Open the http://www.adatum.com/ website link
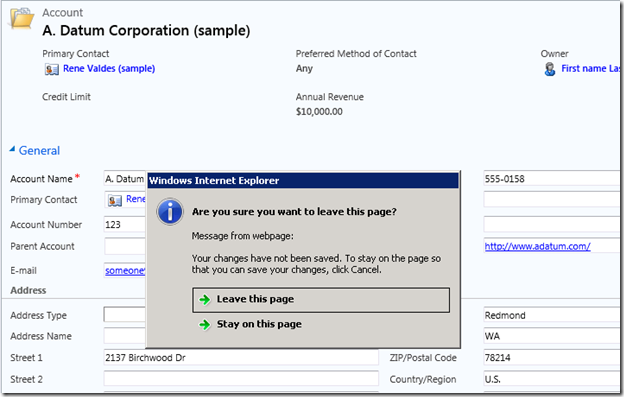624x397 pixels. click(x=537, y=246)
